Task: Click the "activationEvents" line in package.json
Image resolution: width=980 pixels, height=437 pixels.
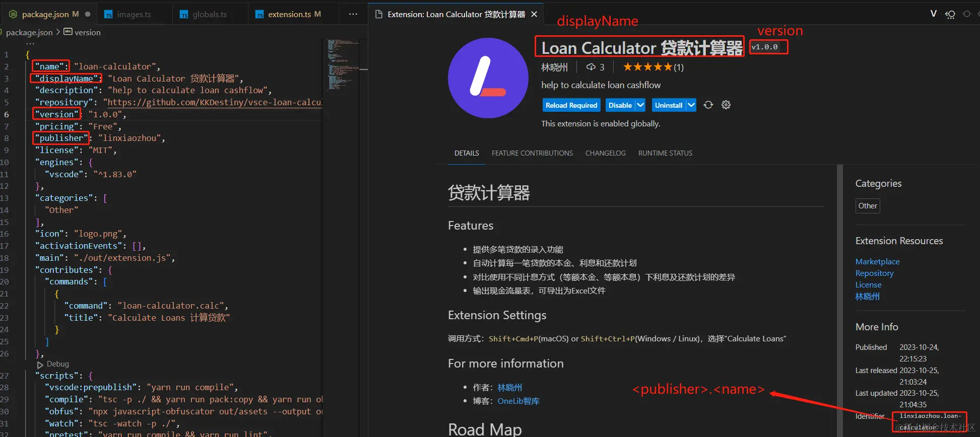Action: point(91,246)
